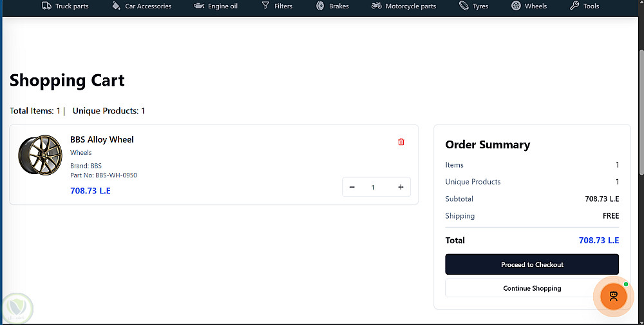
Task: Open the Filters category
Action: pyautogui.click(x=283, y=6)
